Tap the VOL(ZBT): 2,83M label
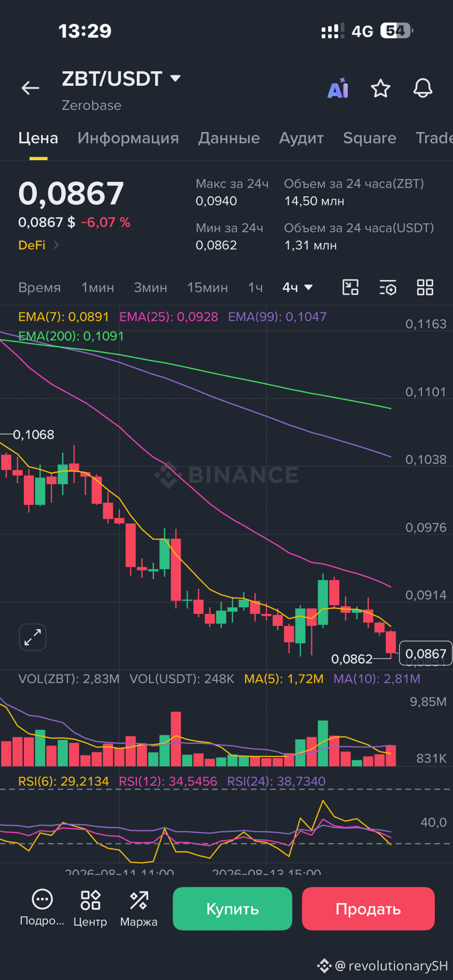Viewport: 453px width, 980px height. click(69, 679)
